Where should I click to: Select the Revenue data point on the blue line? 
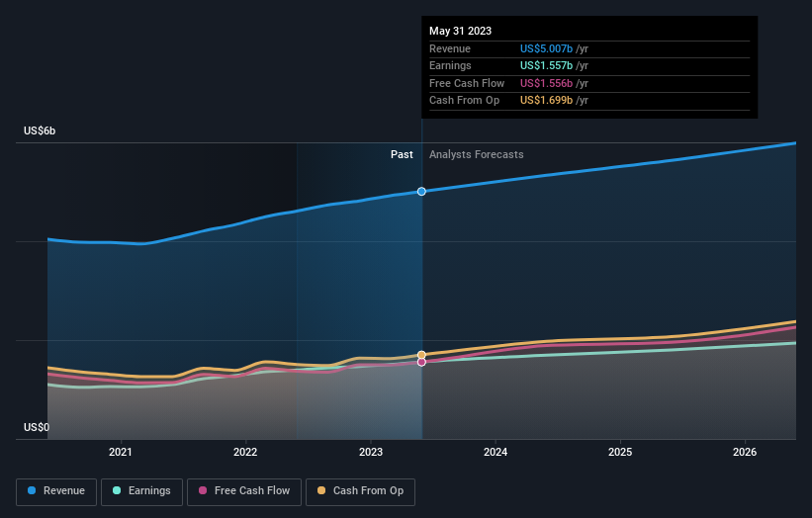coord(421,192)
